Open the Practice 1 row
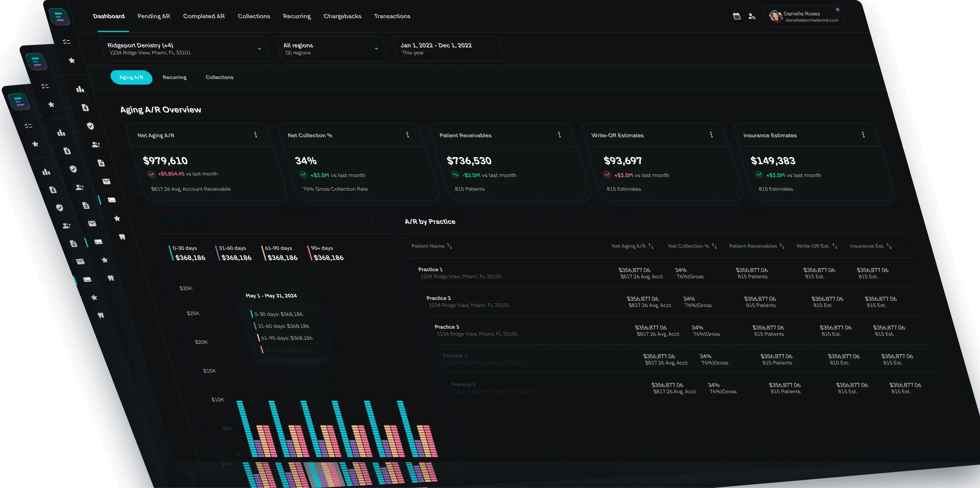The width and height of the screenshot is (980, 488). click(x=661, y=273)
